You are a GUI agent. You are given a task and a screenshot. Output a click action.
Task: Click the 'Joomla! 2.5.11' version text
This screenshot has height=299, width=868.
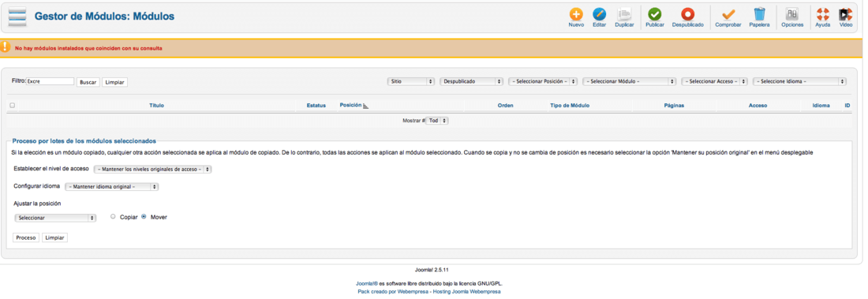pos(432,271)
